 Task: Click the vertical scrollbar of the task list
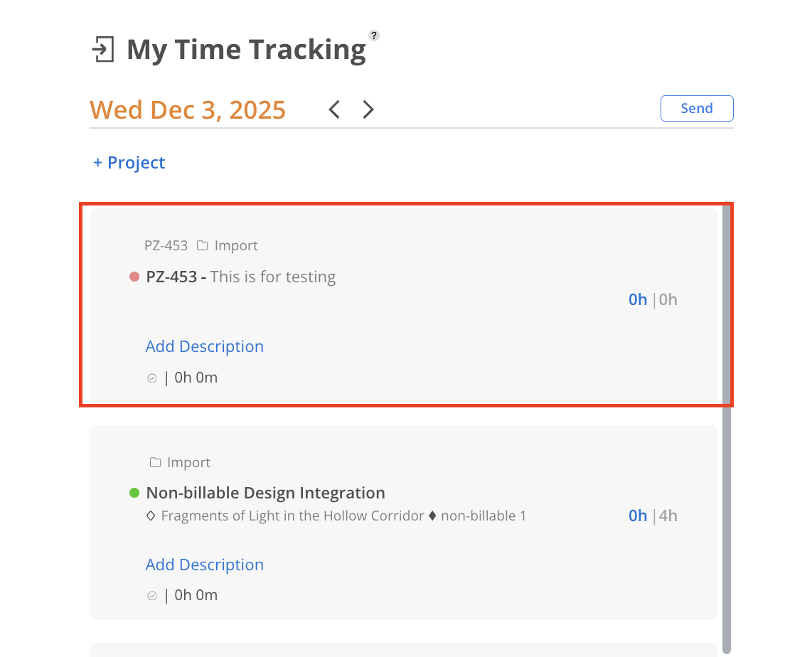click(x=727, y=427)
